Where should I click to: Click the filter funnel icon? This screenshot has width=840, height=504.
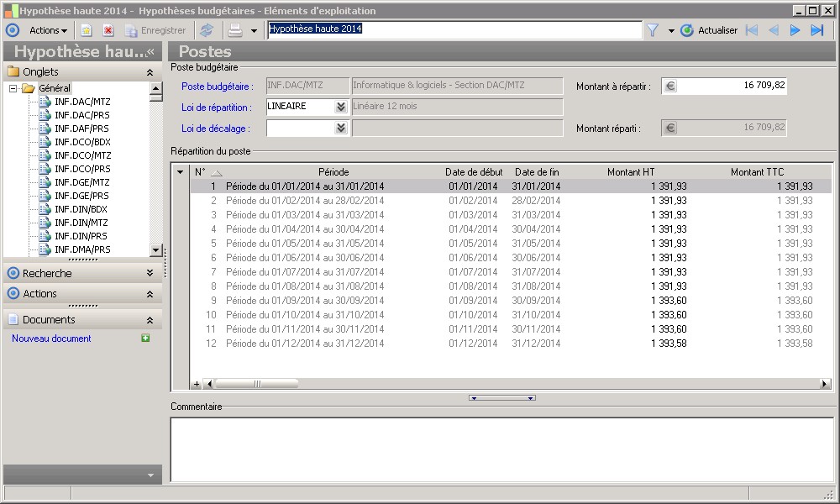[x=652, y=30]
